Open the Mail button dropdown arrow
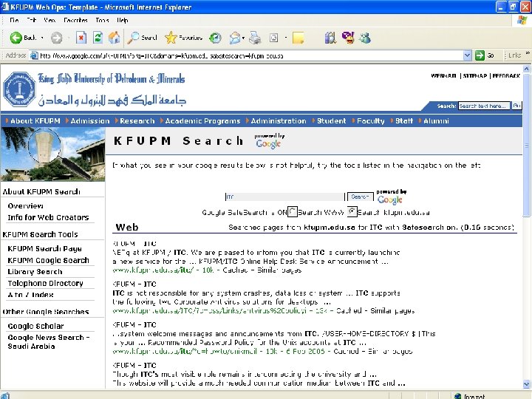This screenshot has width=532, height=399. click(243, 38)
